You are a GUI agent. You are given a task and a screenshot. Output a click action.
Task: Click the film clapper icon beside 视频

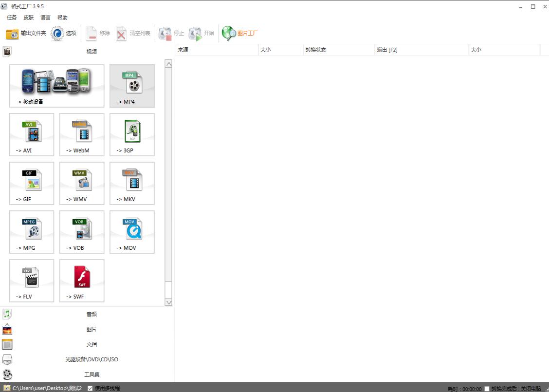(x=7, y=52)
